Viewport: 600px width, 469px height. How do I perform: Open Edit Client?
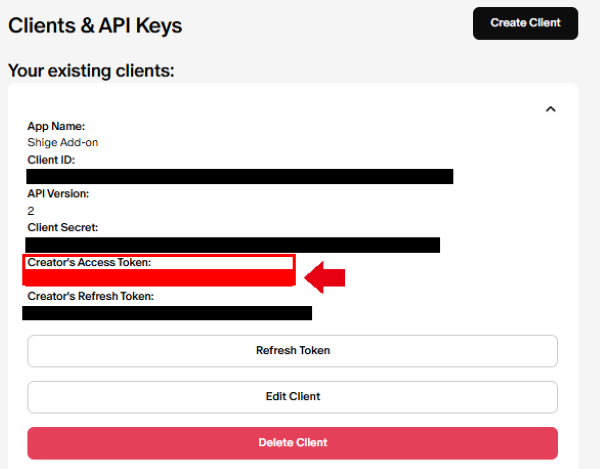[292, 397]
